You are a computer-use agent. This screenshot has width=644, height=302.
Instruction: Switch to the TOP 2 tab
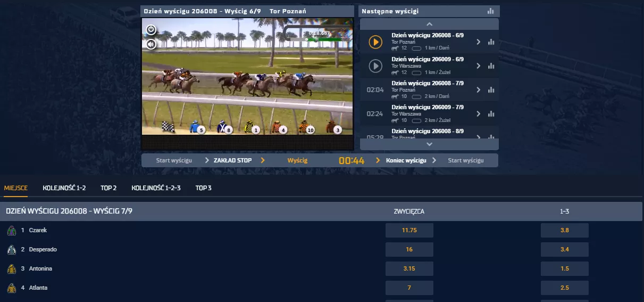tap(108, 188)
